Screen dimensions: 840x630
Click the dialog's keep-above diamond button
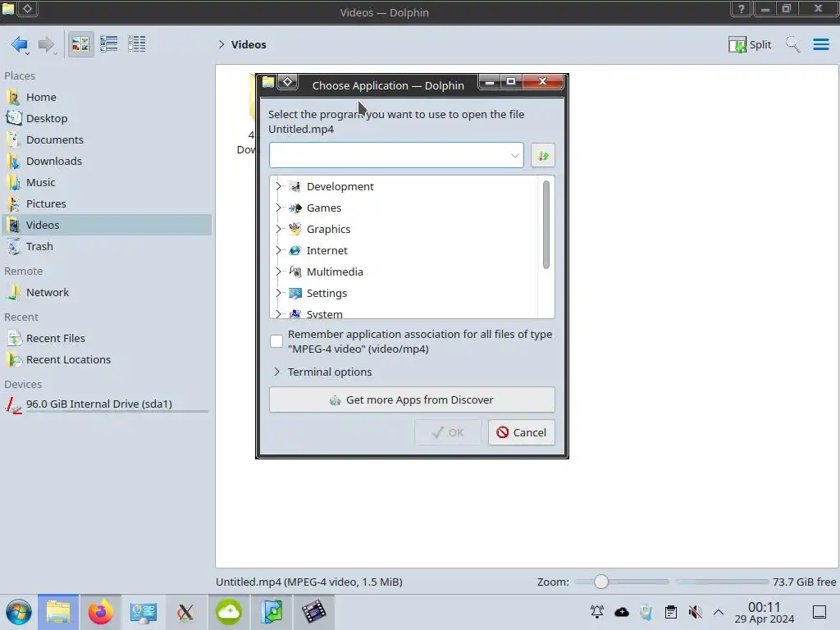[288, 82]
